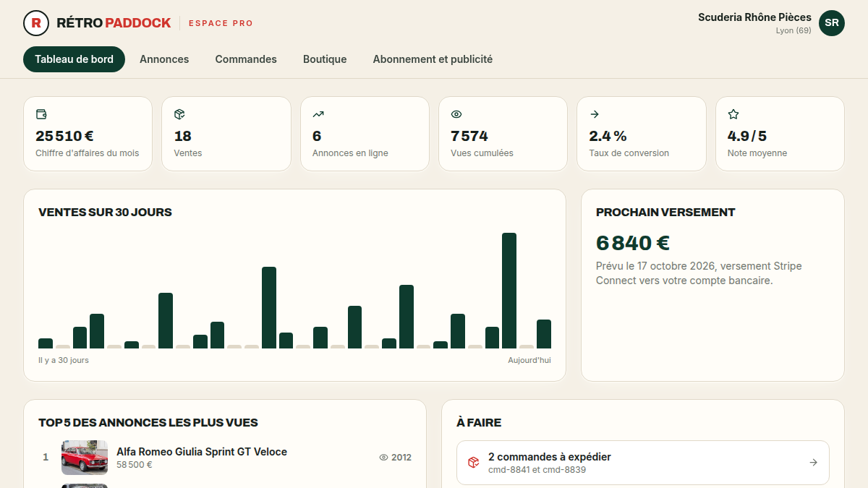The image size is (868, 488).
Task: Click the arrow icon above Taux de conversion
Action: pyautogui.click(x=595, y=114)
